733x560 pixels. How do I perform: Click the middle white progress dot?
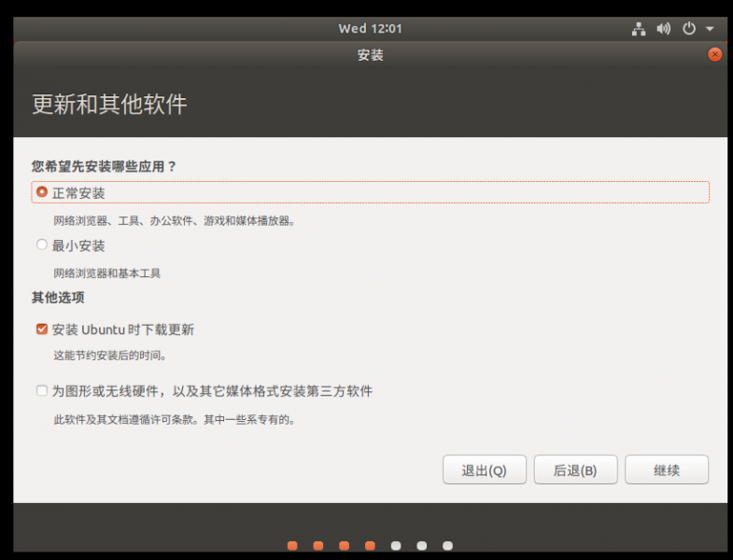(422, 545)
